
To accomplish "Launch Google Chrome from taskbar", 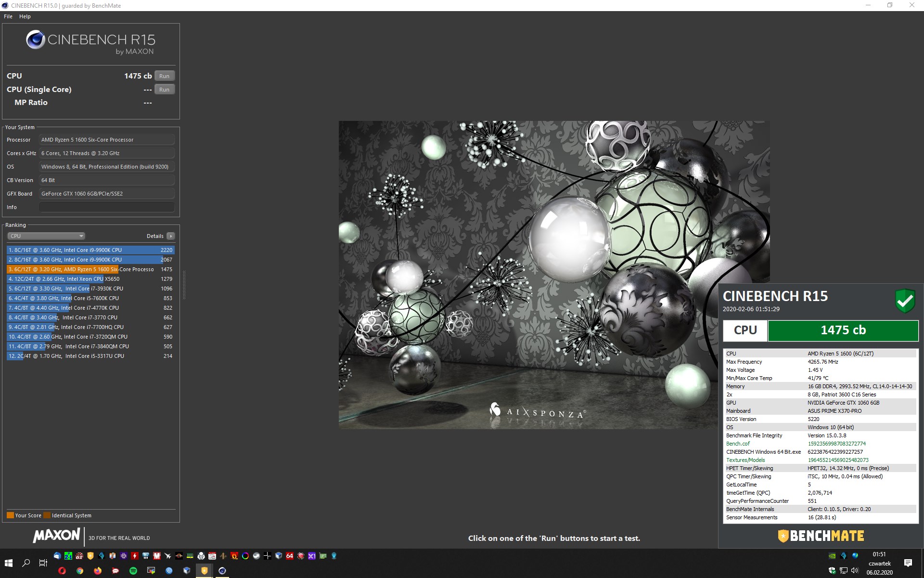I will click(x=80, y=571).
